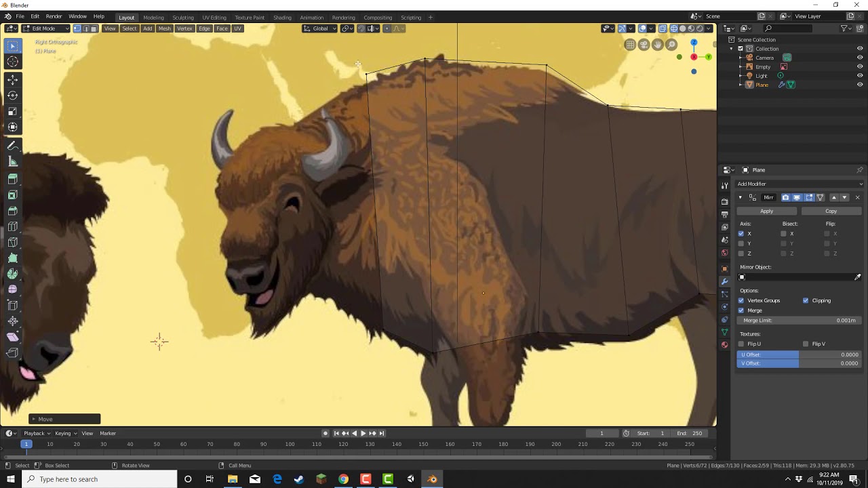Image resolution: width=868 pixels, height=488 pixels.
Task: Select the Cursor tool in left toolbar
Action: (x=12, y=62)
